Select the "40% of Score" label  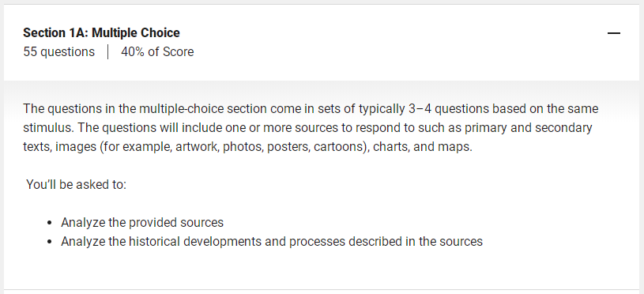tap(157, 52)
